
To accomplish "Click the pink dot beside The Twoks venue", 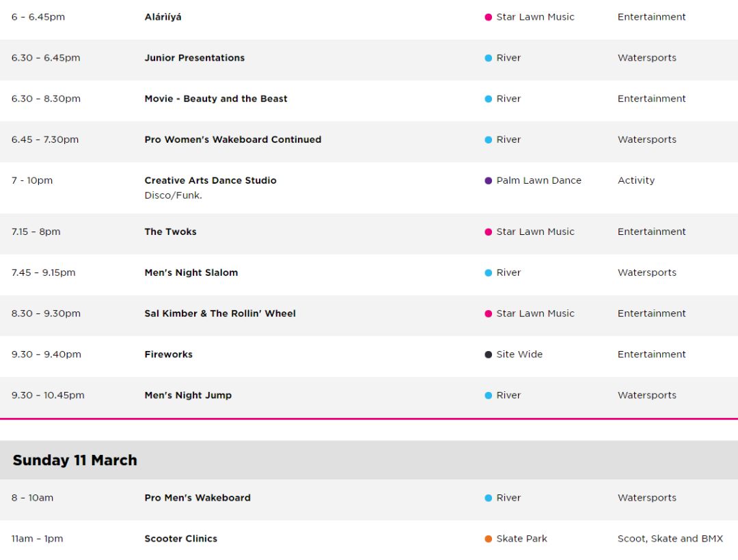I will tap(488, 232).
